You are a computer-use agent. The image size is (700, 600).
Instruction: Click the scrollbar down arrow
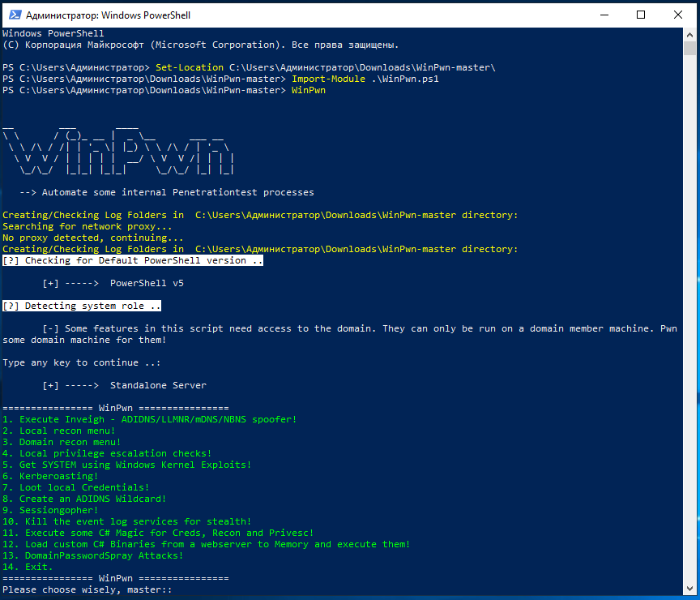tap(689, 589)
